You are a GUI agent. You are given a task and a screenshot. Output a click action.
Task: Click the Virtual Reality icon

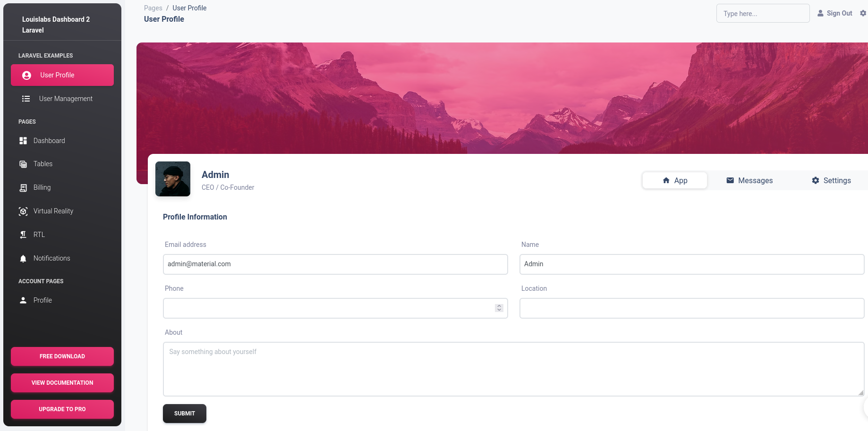pos(23,211)
